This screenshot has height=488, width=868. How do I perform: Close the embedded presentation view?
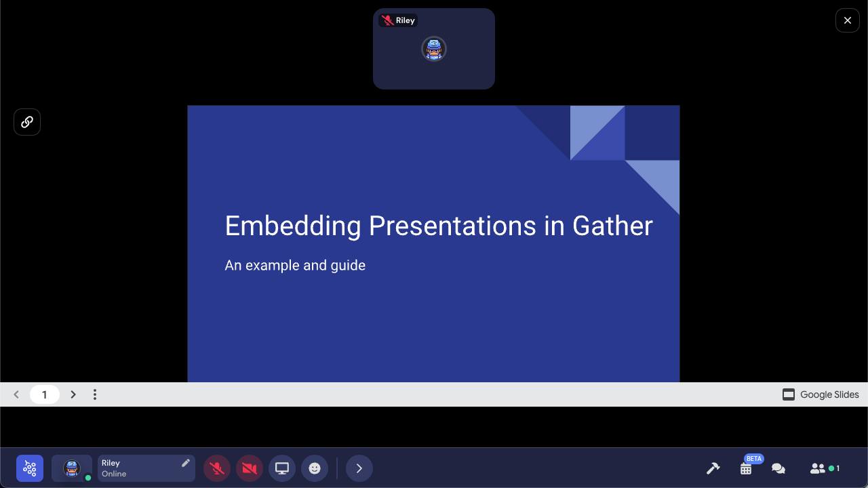(848, 20)
